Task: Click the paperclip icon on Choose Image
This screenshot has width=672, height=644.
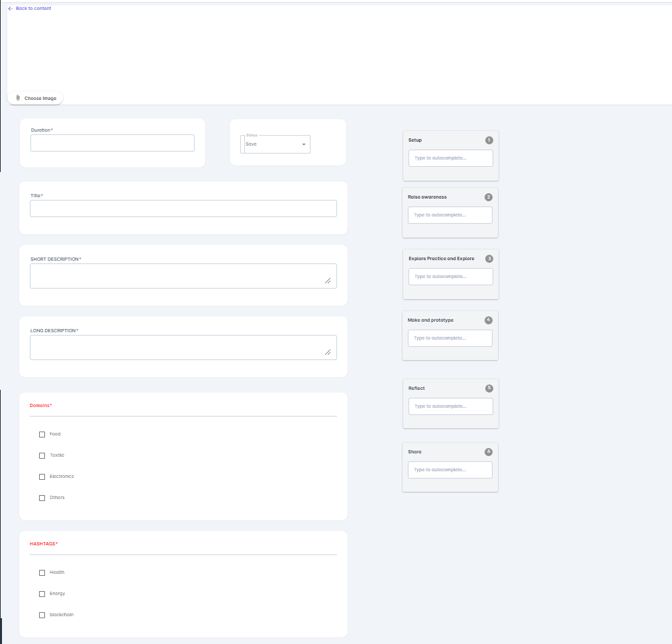Action: click(18, 98)
